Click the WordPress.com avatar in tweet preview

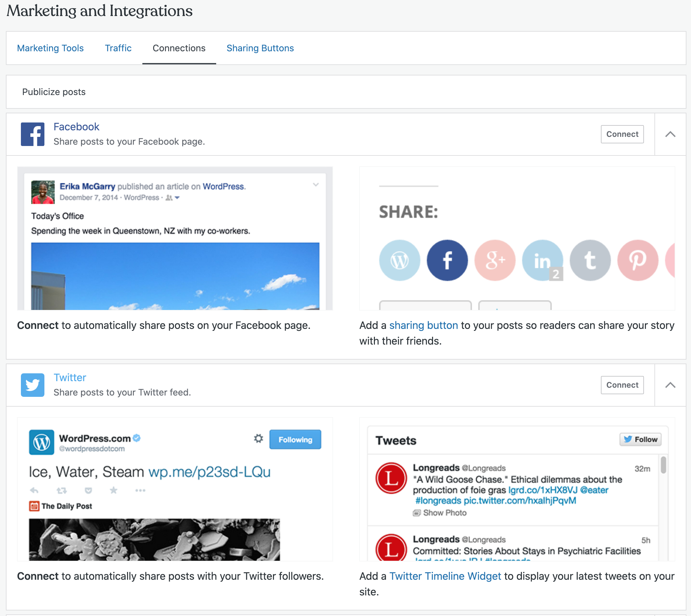pyautogui.click(x=41, y=442)
